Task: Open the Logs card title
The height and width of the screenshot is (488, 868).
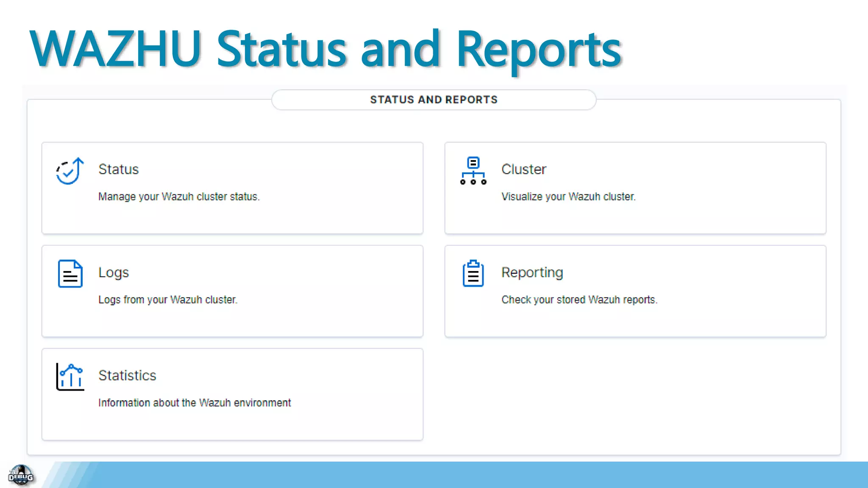Action: point(113,272)
